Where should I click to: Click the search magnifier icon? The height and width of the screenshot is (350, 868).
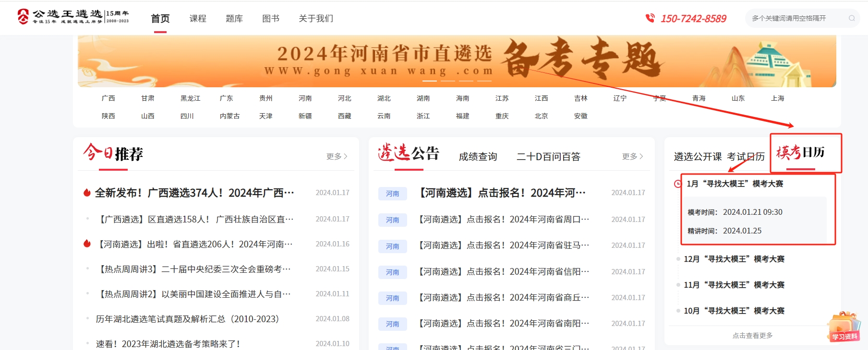click(x=852, y=18)
